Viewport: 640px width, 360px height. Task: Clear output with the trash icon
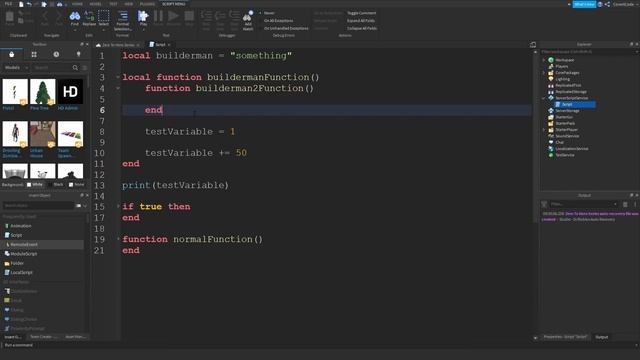(625, 204)
